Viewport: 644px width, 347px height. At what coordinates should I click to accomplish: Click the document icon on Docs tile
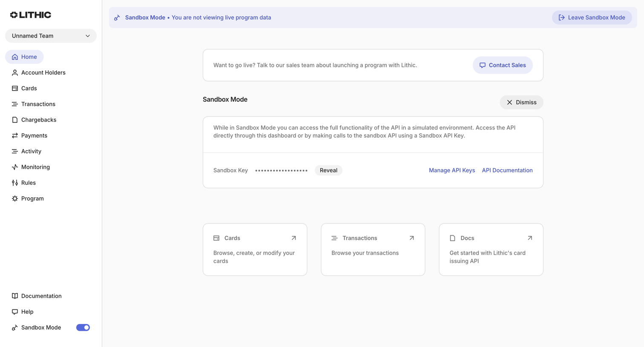click(x=452, y=238)
